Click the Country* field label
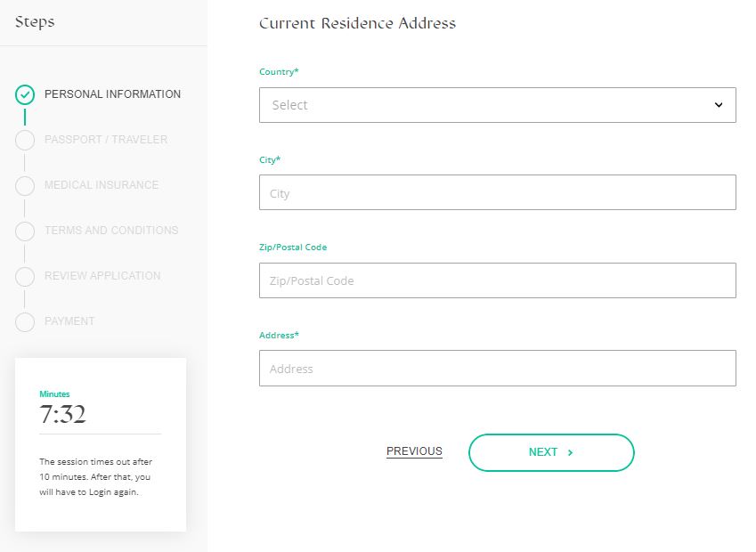Screen dimensions: 756x552 pos(279,72)
